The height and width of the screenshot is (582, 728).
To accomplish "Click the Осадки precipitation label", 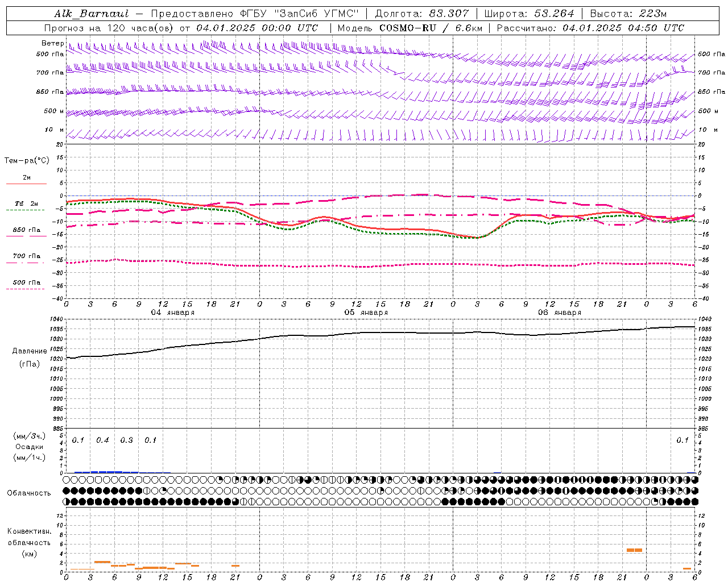I will pyautogui.click(x=30, y=447).
